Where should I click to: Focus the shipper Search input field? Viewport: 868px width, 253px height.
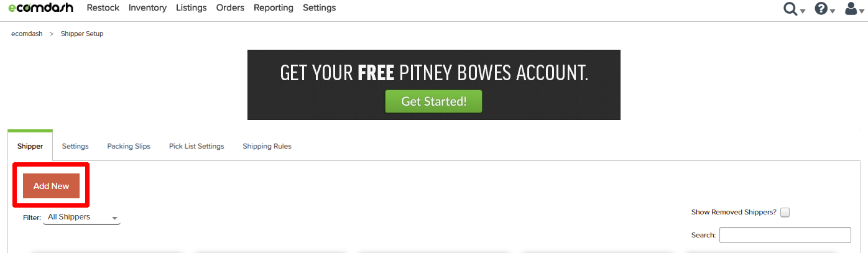(x=785, y=235)
